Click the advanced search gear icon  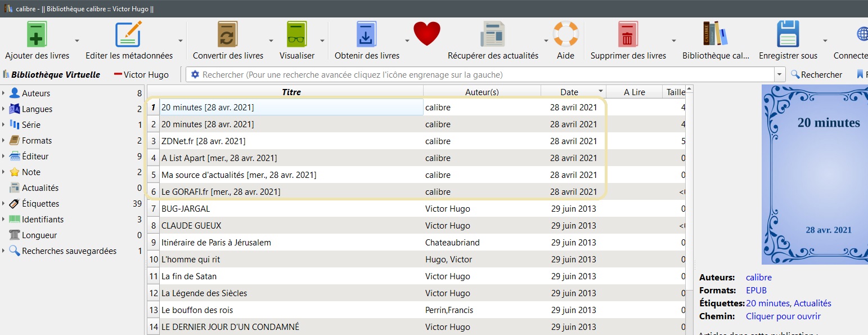tap(195, 74)
